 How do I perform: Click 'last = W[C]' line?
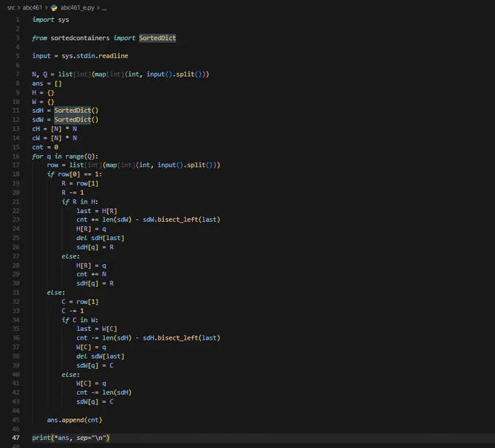pyautogui.click(x=97, y=329)
